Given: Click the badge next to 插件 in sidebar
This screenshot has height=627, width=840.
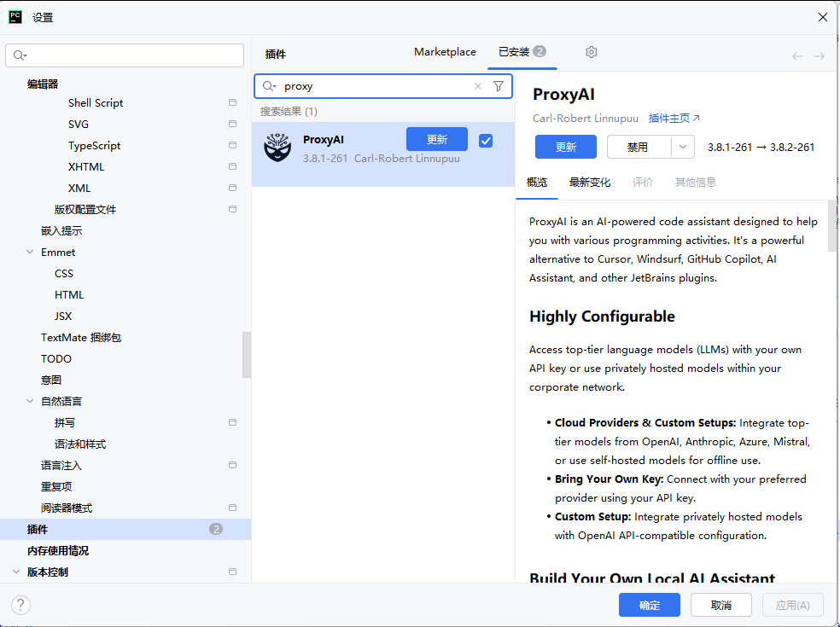Looking at the screenshot, I should pyautogui.click(x=216, y=529).
